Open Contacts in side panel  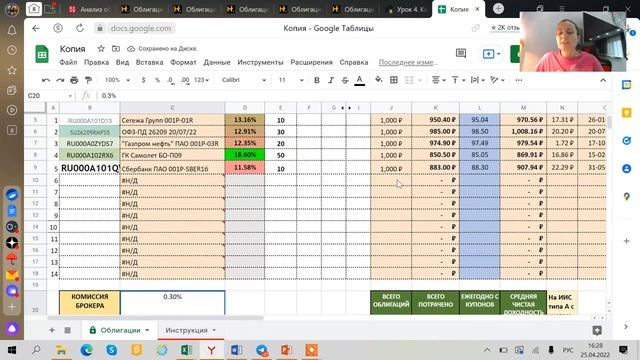click(x=627, y=169)
